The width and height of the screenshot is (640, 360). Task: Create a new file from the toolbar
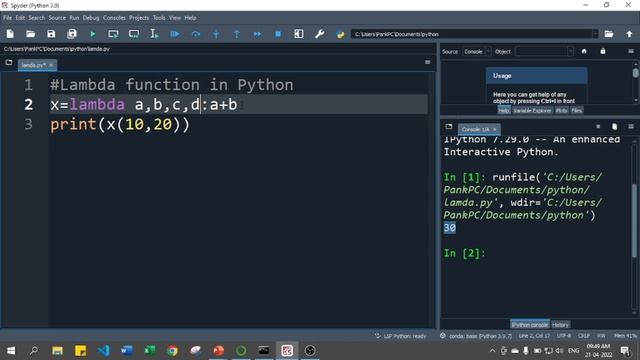coord(10,34)
